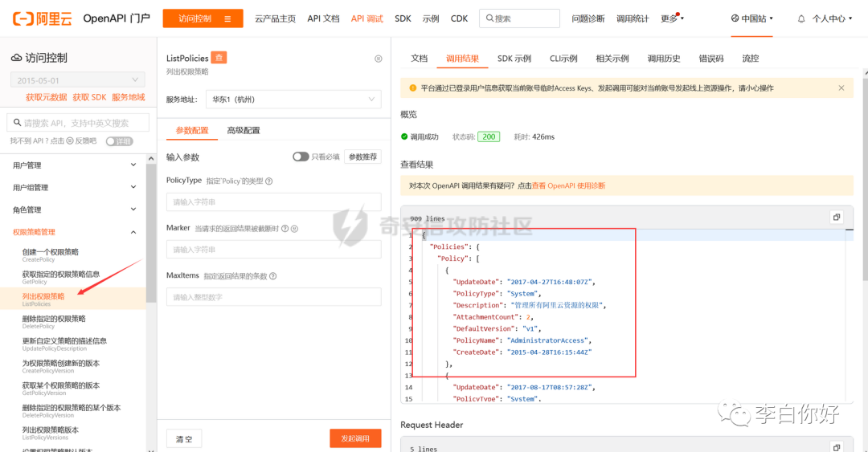Click the 反馈吧 feedback smiley icon
Viewport: 868px width, 452px height.
click(70, 141)
